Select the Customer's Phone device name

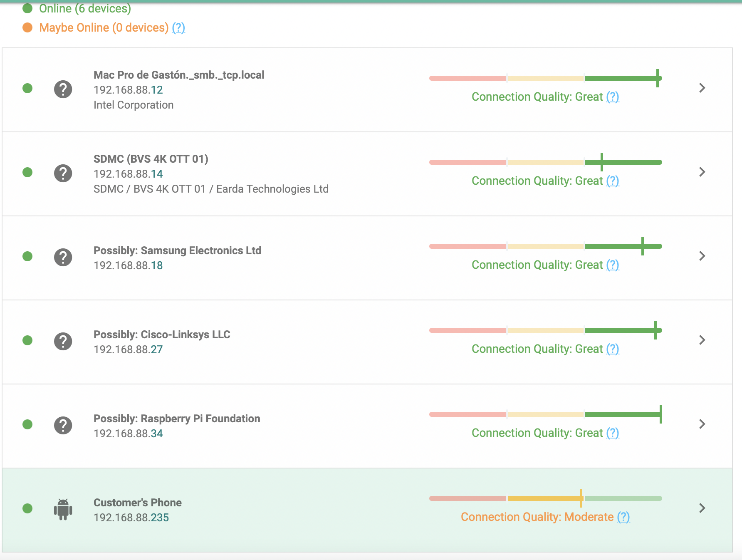pyautogui.click(x=138, y=503)
